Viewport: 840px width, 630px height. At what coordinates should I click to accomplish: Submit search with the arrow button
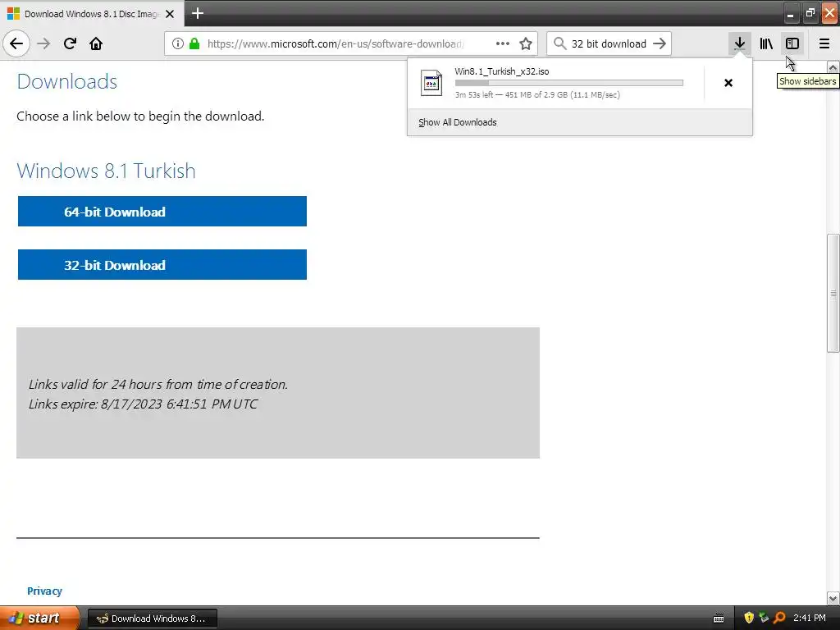pyautogui.click(x=660, y=43)
